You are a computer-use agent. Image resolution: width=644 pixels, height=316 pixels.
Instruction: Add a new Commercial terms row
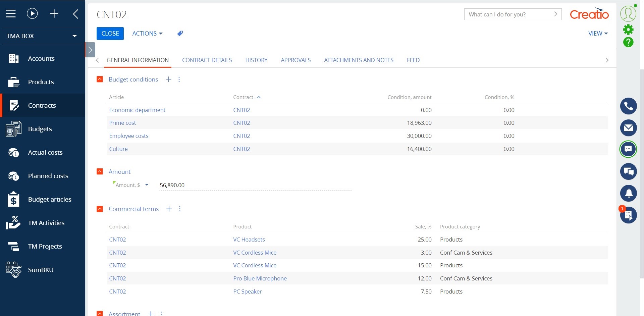(x=169, y=209)
